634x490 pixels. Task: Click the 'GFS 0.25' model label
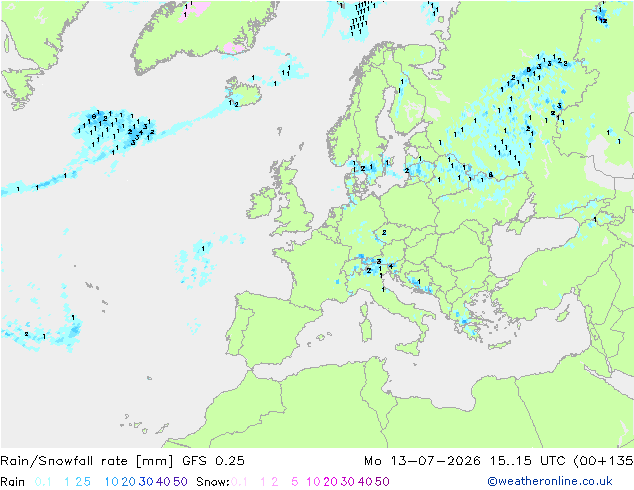(213, 460)
